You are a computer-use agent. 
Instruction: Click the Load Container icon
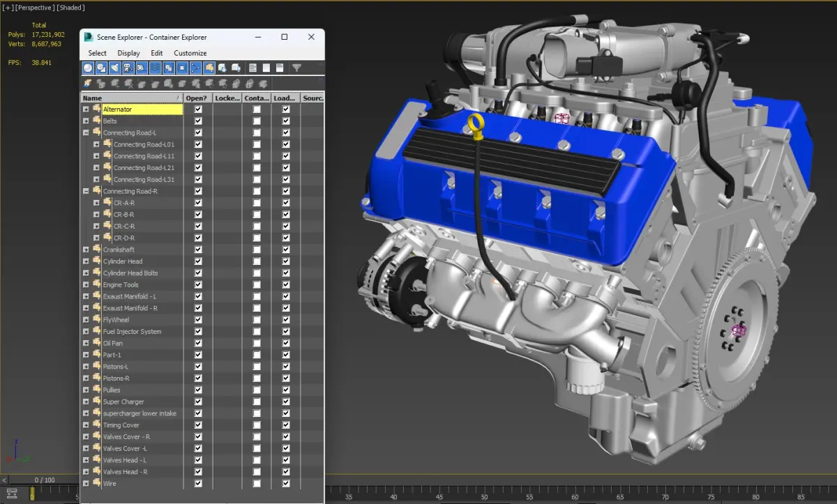[142, 83]
